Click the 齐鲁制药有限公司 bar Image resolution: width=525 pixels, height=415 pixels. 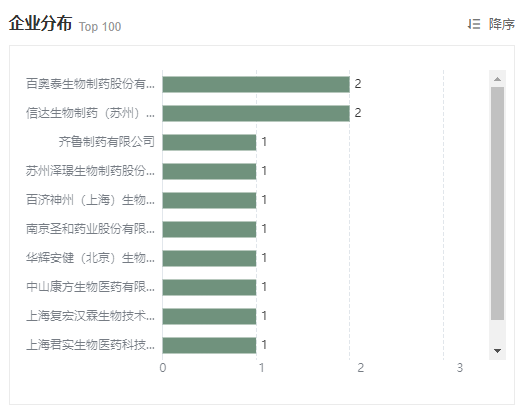pos(209,142)
